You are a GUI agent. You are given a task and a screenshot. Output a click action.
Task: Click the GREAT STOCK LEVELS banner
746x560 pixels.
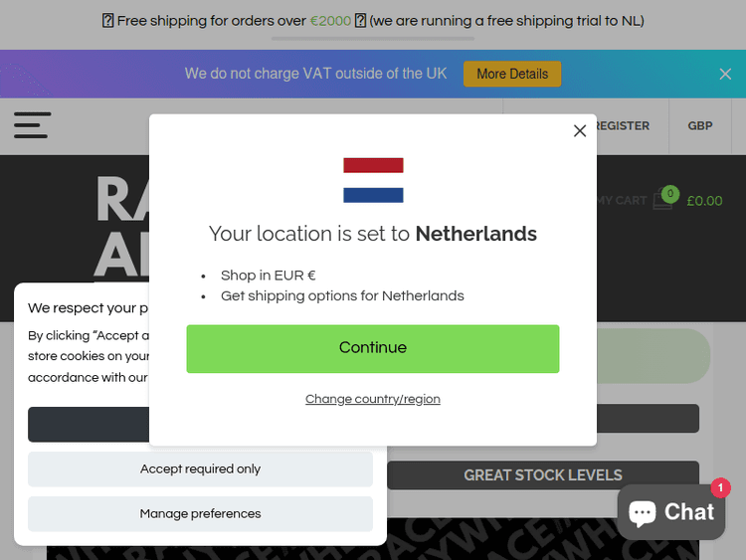tap(543, 475)
